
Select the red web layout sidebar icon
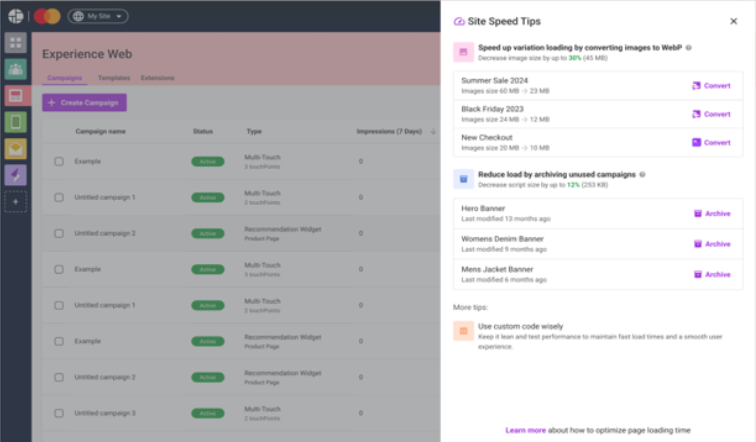pyautogui.click(x=15, y=95)
